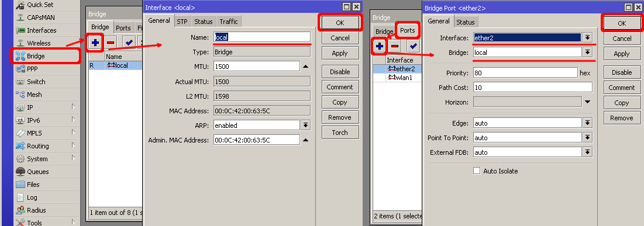Remove selected bridge using red minus icon

pyautogui.click(x=110, y=43)
